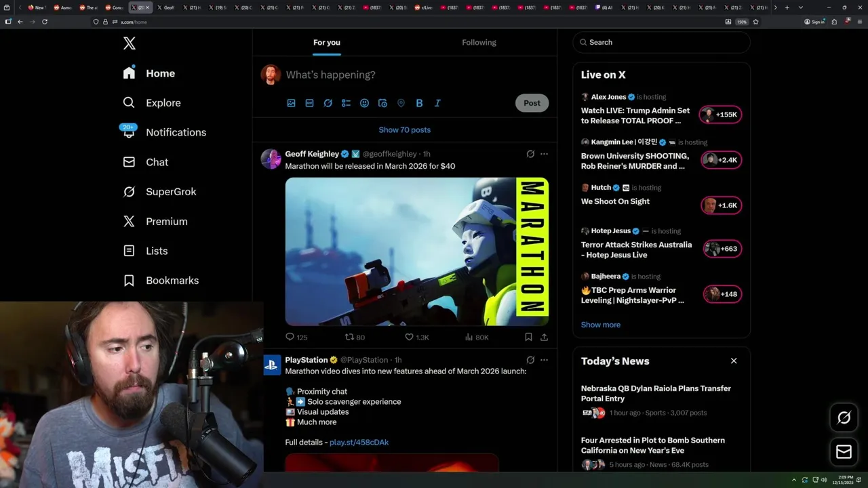The height and width of the screenshot is (488, 868).
Task: Open Lists in sidebar
Action: click(x=145, y=251)
